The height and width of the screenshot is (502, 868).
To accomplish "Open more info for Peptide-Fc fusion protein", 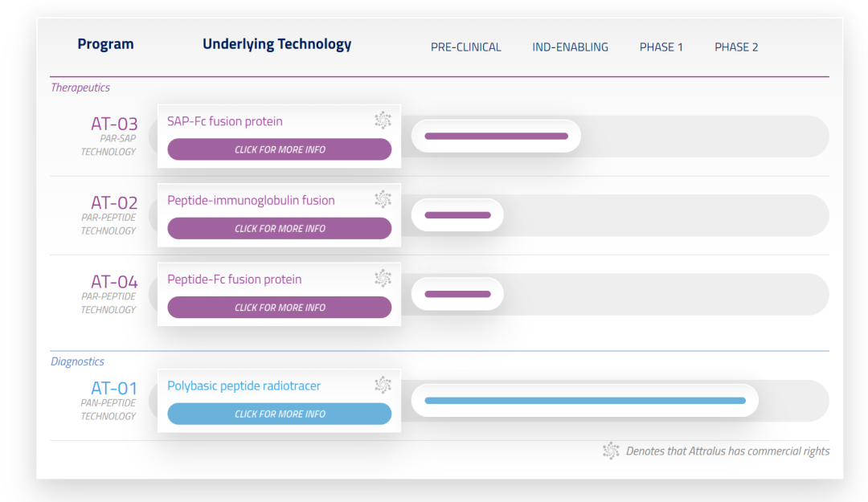I will pos(279,308).
